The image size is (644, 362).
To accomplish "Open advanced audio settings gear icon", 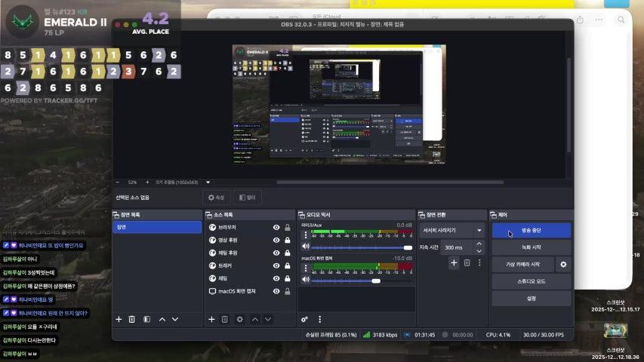I will tap(304, 319).
